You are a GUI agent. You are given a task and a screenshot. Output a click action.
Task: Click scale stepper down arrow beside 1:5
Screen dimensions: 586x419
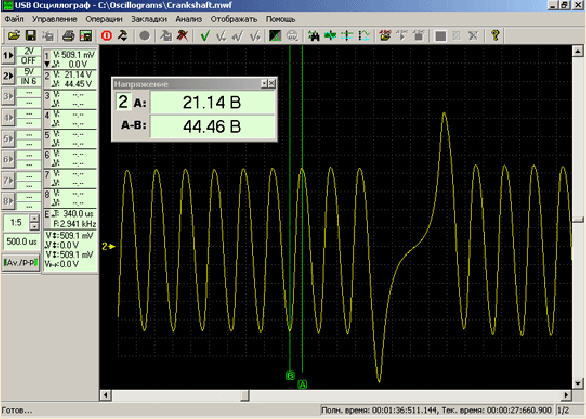34,227
